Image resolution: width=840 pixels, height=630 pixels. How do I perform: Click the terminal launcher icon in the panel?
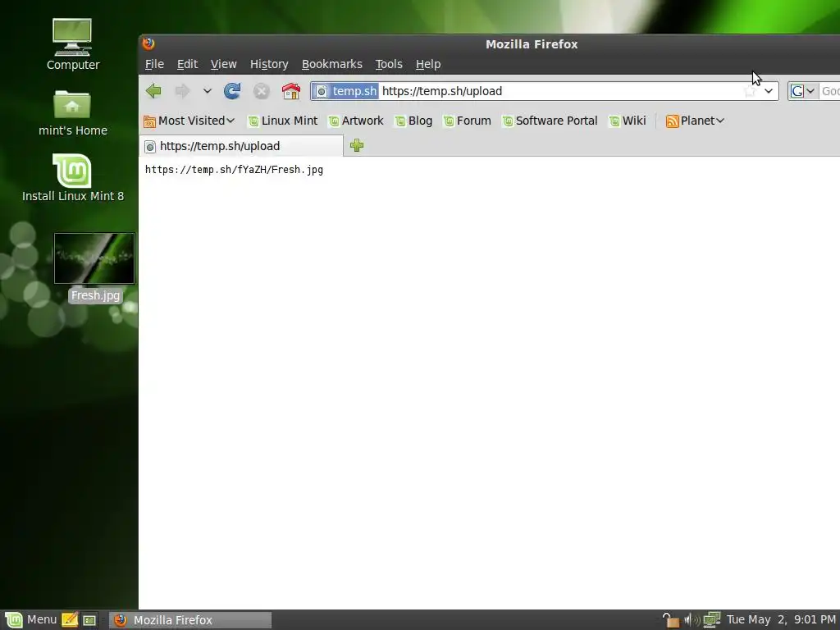tap(89, 620)
